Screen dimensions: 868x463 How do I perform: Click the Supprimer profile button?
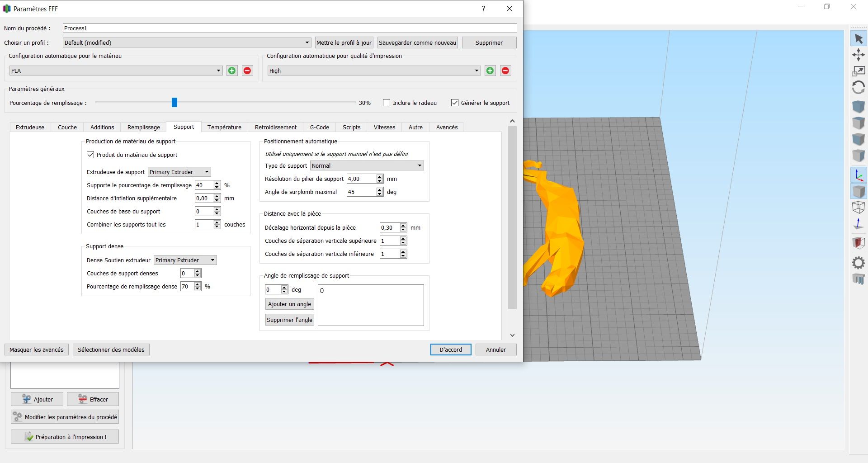pos(489,43)
